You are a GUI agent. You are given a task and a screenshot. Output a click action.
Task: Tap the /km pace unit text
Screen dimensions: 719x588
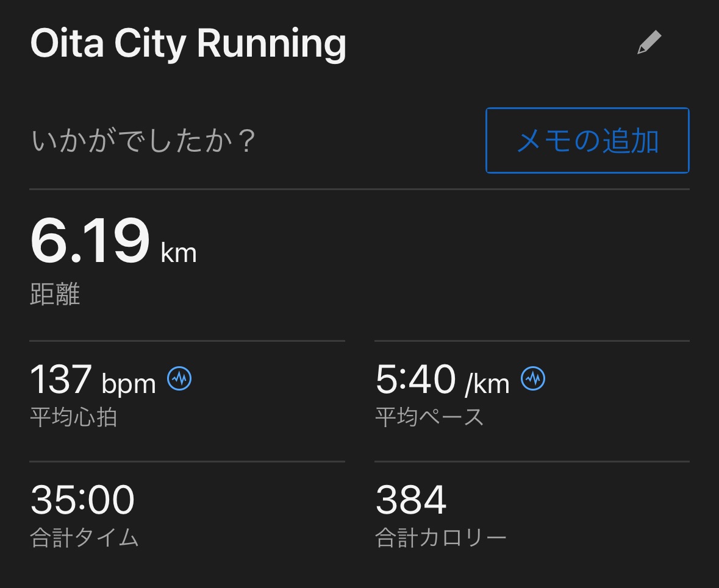coord(487,384)
